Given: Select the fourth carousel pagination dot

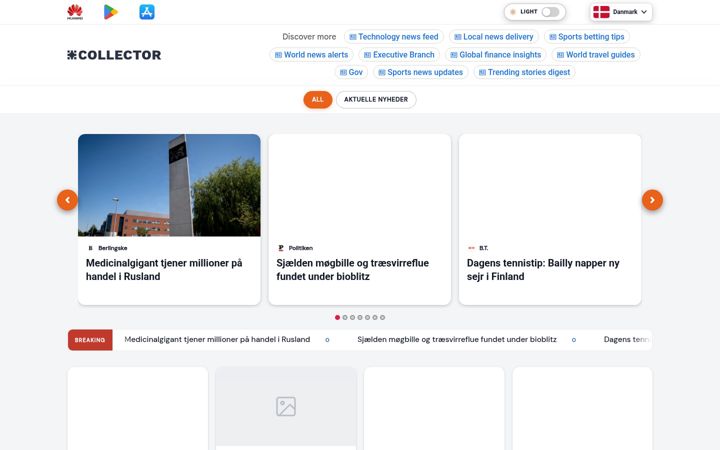Looking at the screenshot, I should [360, 317].
